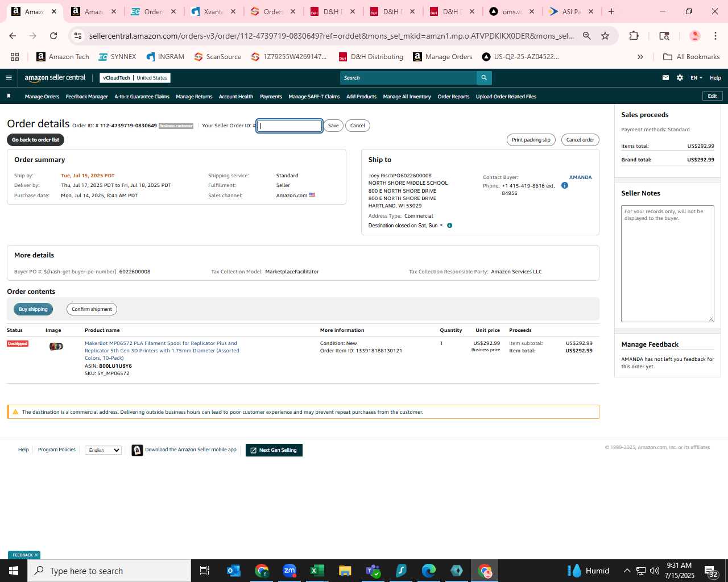Open Payments in the nav bar
728x582 pixels.
pos(271,97)
